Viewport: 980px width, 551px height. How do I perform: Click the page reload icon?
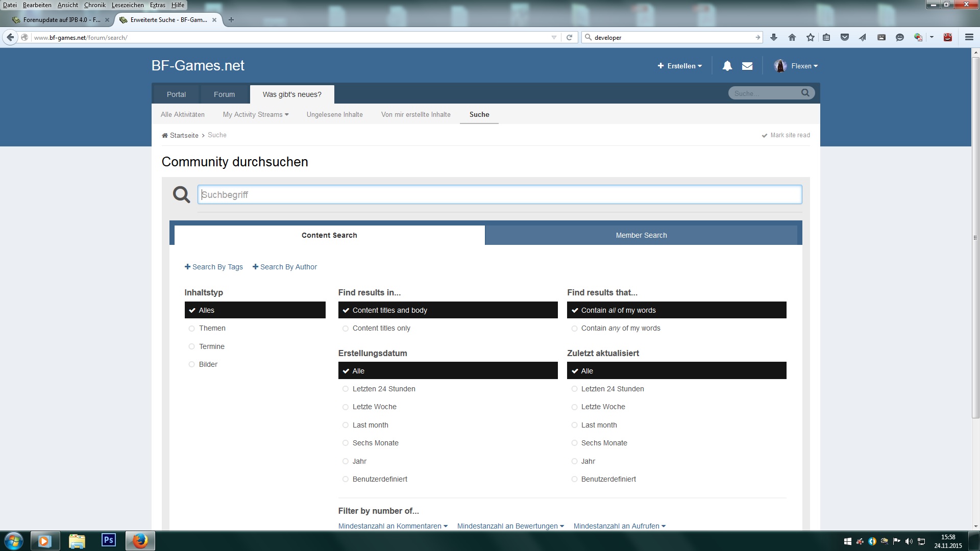[x=569, y=37]
